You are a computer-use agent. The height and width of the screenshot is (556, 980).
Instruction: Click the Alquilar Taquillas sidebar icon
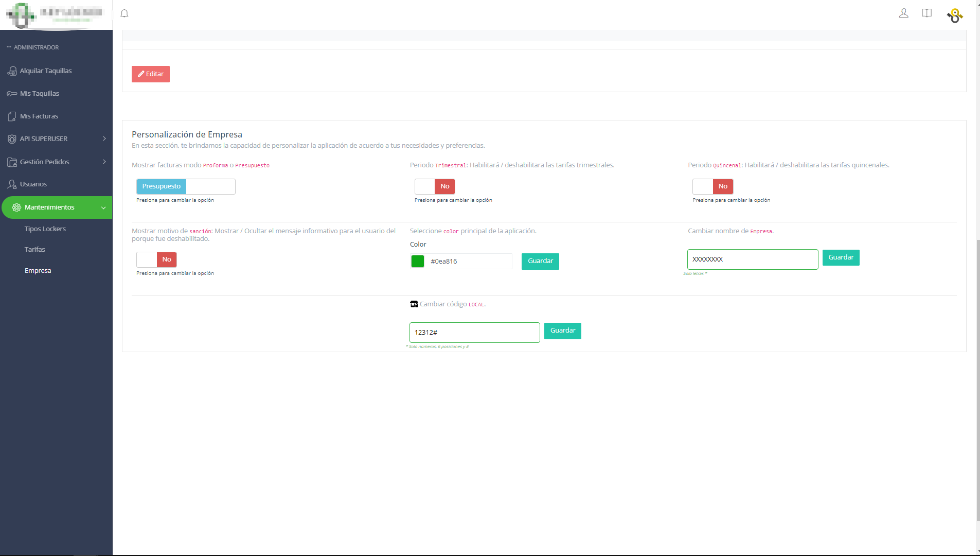12,71
